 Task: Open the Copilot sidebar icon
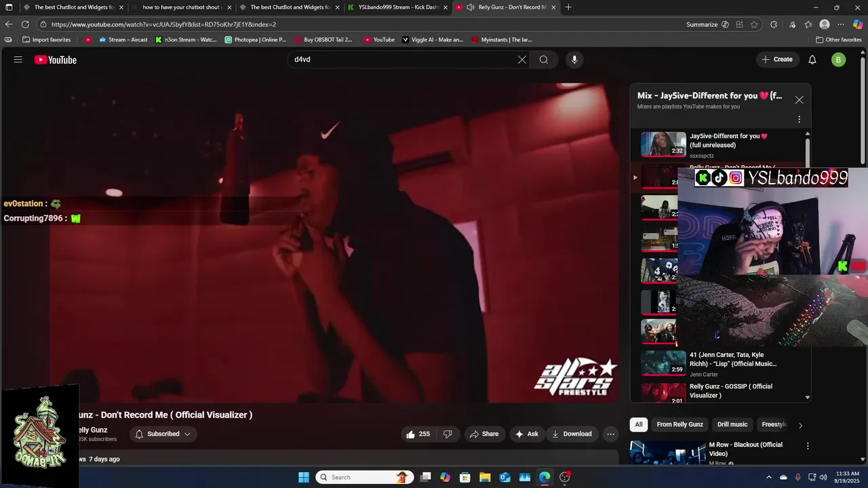(858, 24)
